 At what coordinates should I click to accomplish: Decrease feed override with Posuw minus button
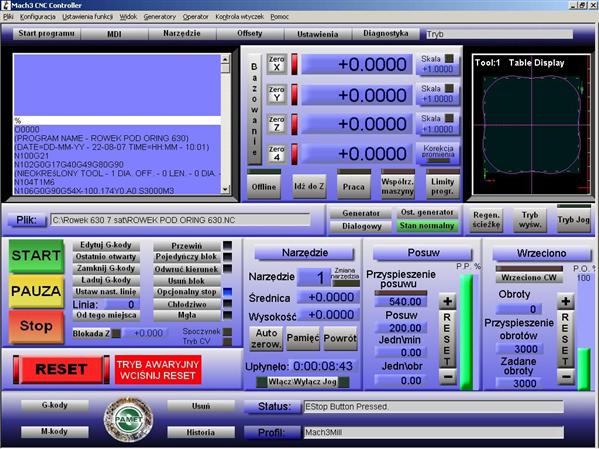click(x=447, y=376)
